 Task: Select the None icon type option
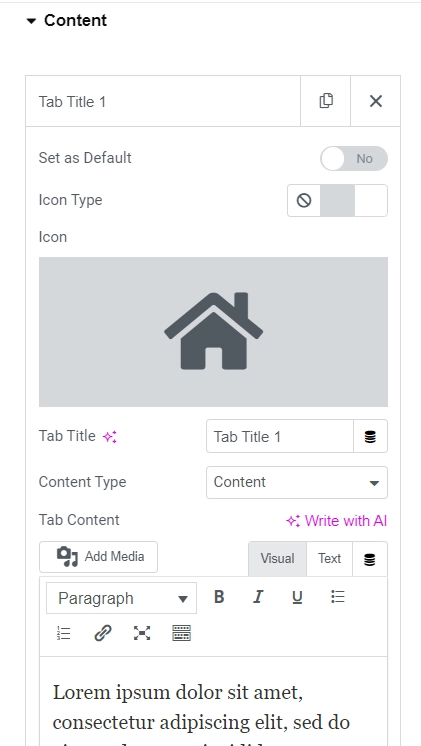point(304,200)
